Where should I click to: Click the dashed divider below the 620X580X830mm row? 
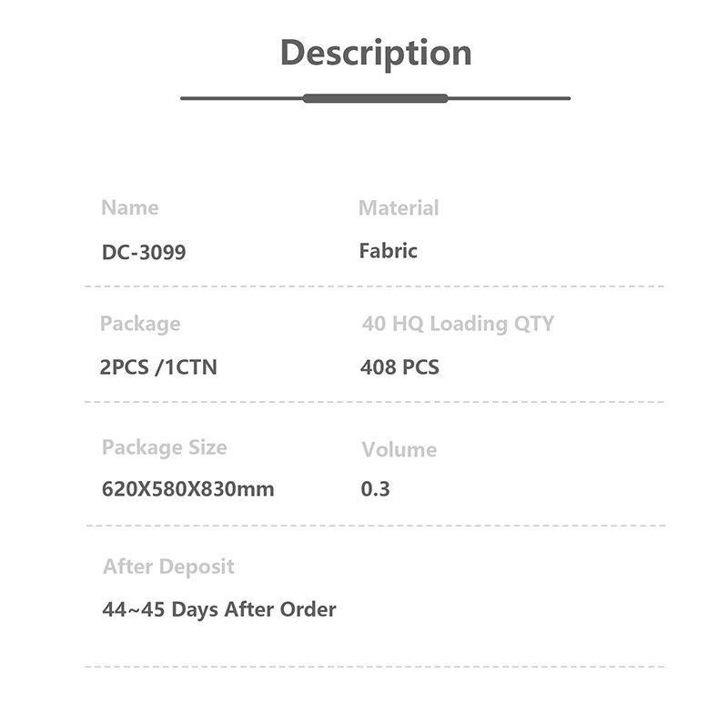(x=375, y=526)
